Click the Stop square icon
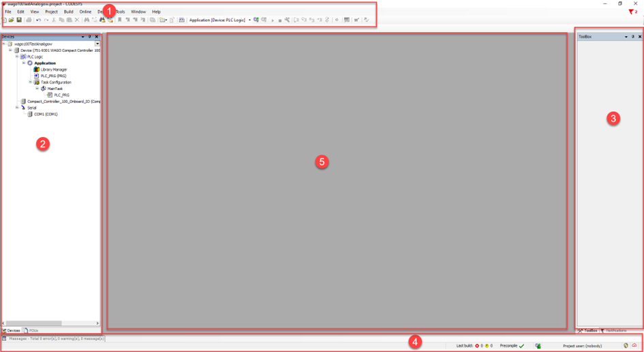The image size is (644, 352). tap(279, 20)
